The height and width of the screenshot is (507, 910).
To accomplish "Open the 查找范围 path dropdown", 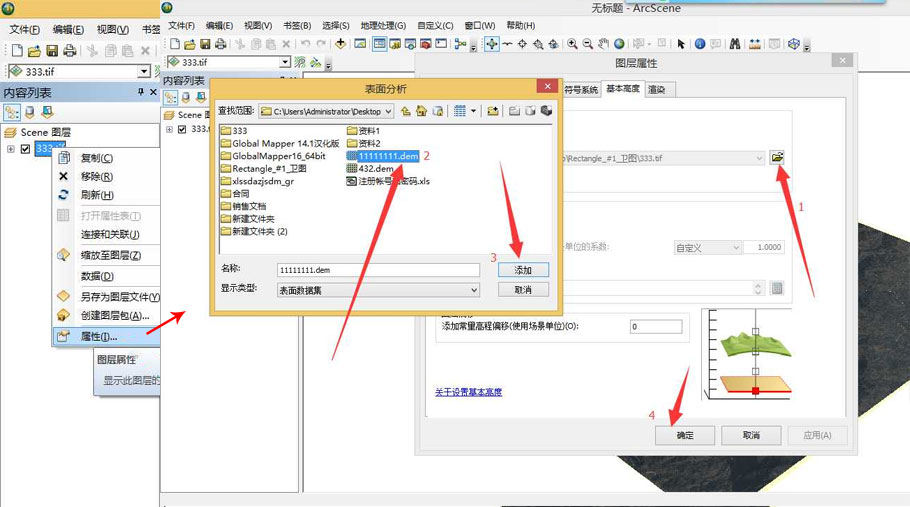I will pos(388,111).
